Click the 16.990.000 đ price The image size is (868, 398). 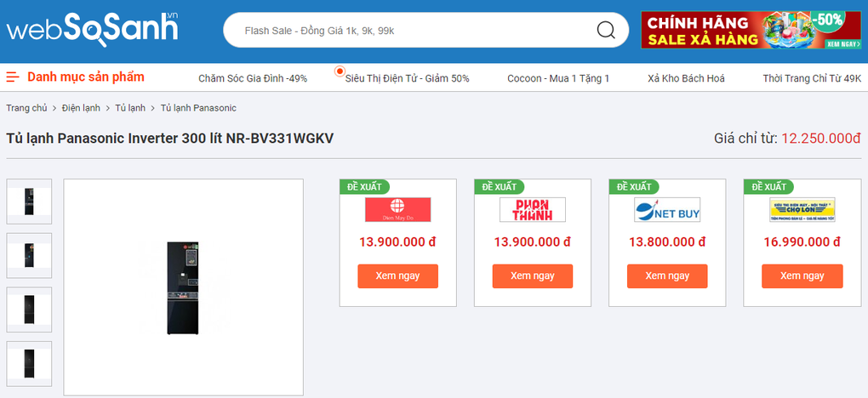tap(802, 242)
